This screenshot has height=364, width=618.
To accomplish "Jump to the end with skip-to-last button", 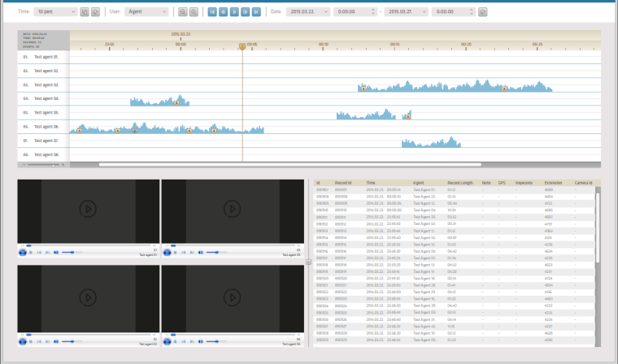I will pos(256,12).
